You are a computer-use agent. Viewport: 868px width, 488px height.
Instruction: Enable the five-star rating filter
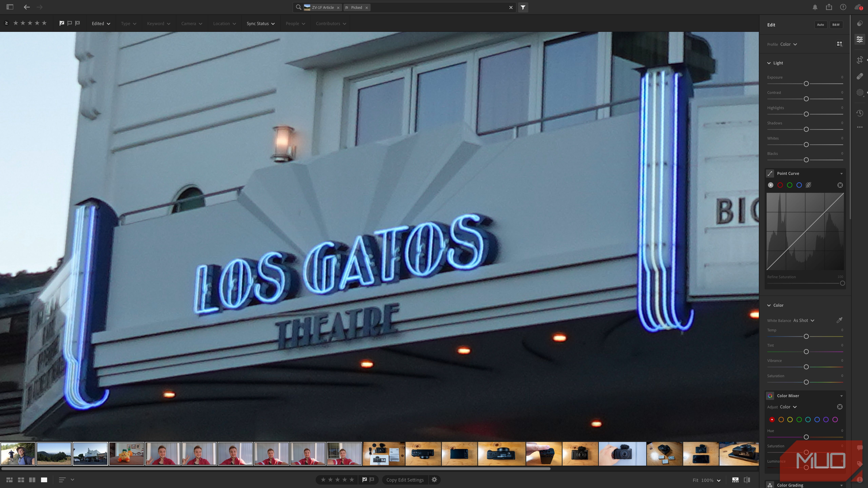[44, 23]
